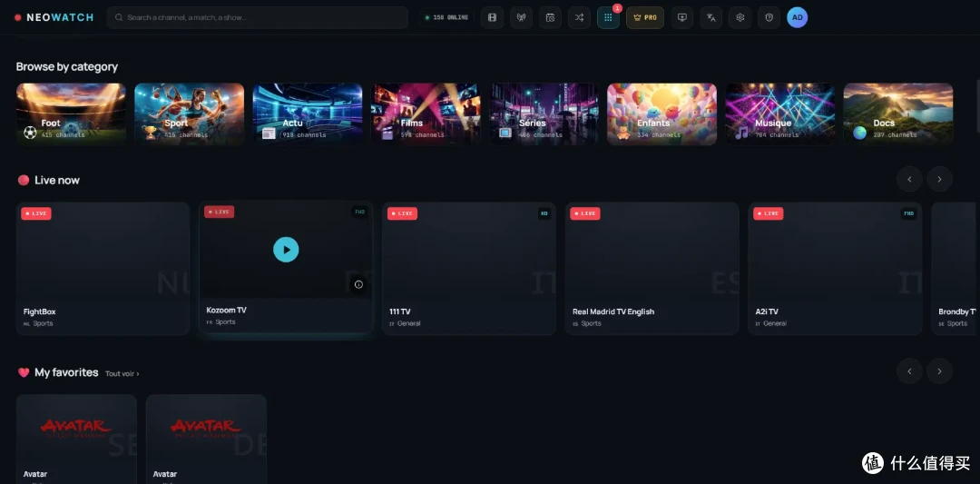
Task: Open the calendar schedule icon
Action: 550,17
